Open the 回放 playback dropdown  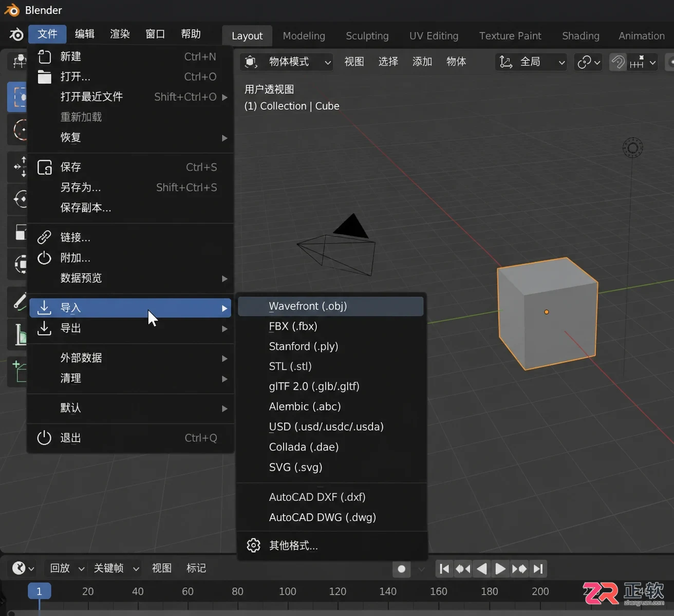(67, 568)
